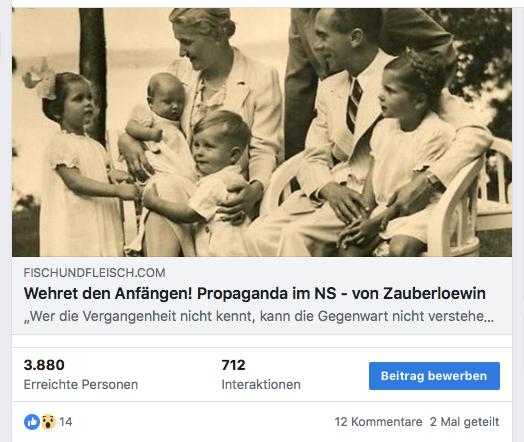
Task: Click the Erreichte Personen label
Action: coord(81,385)
